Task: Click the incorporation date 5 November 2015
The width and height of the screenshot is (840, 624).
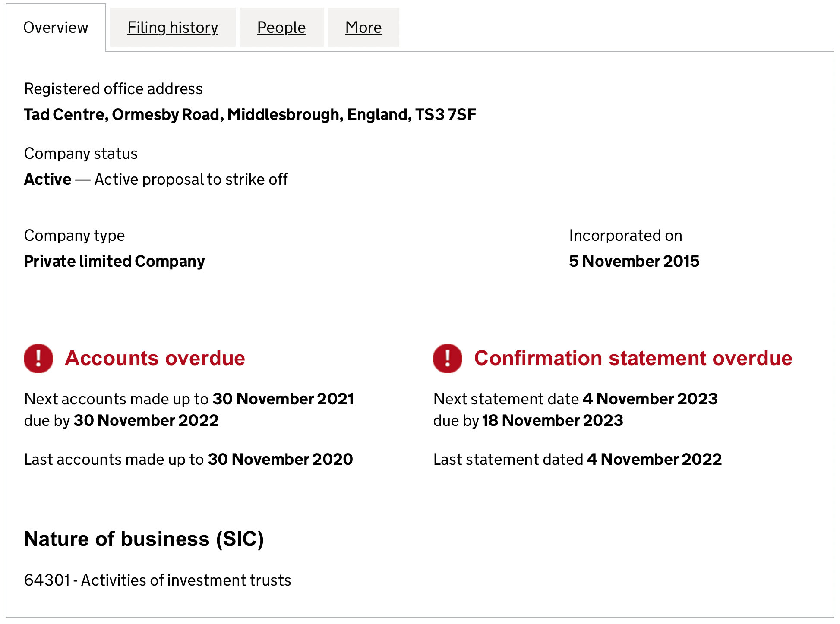Action: point(634,262)
